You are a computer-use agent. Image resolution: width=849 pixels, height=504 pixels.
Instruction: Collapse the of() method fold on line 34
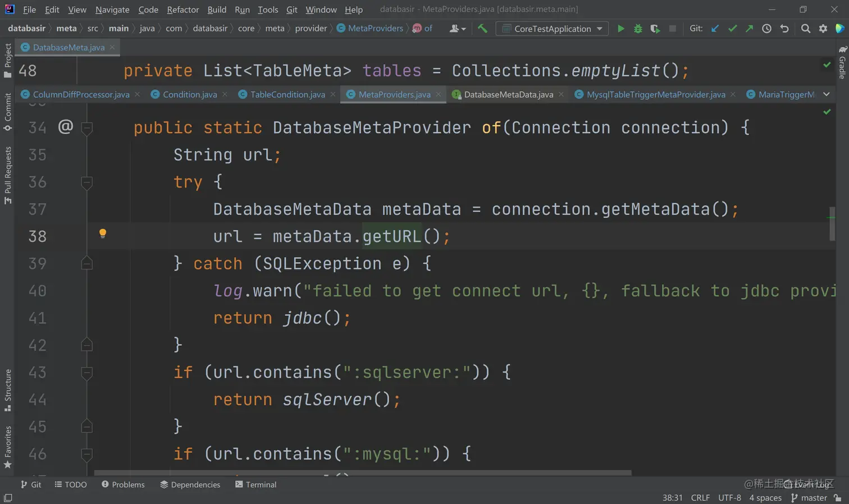(86, 128)
